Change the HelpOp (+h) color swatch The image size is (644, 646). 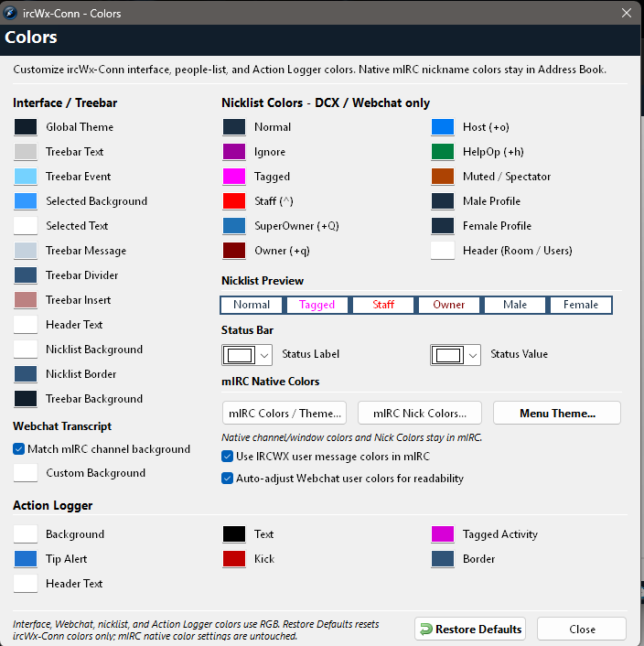(x=443, y=152)
